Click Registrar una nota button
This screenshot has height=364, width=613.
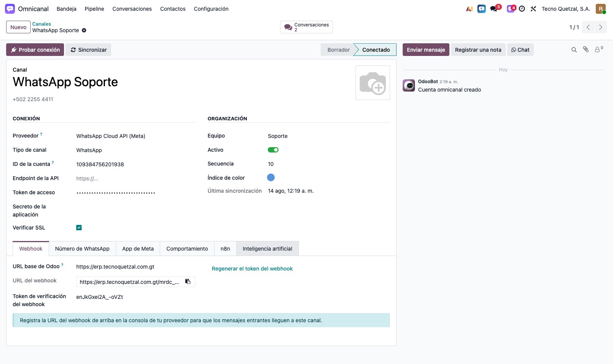point(478,50)
